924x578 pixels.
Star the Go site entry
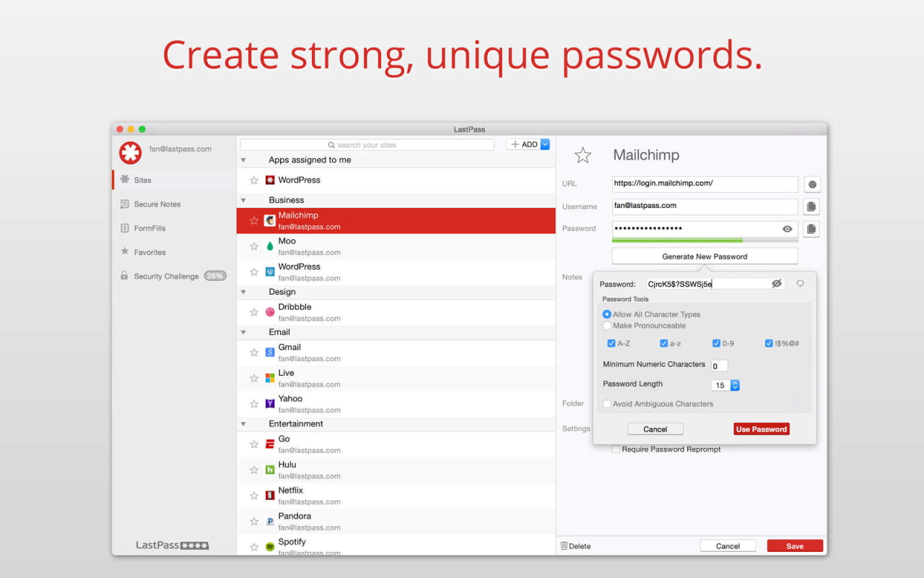[x=254, y=444]
